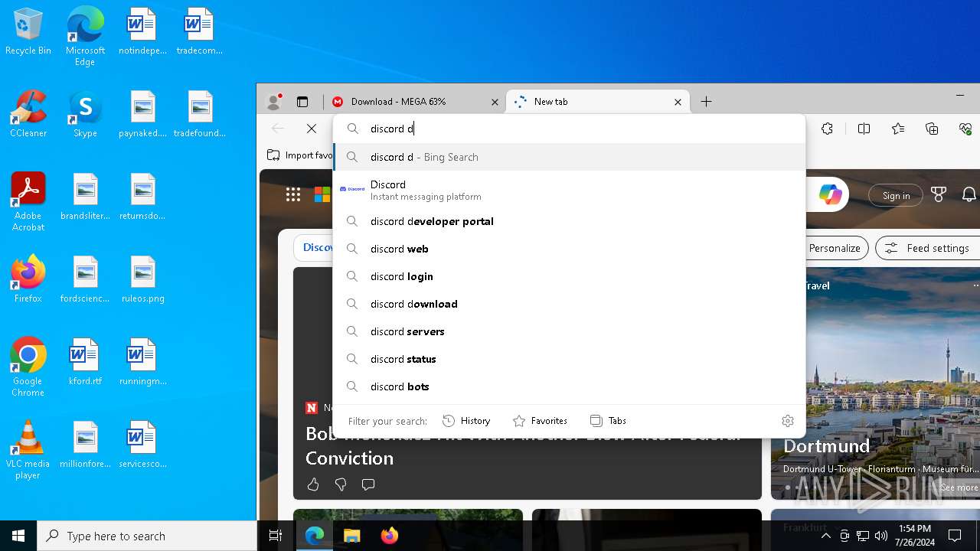Open Edge profile avatar icon
Screen dimensions: 980x551
point(273,102)
